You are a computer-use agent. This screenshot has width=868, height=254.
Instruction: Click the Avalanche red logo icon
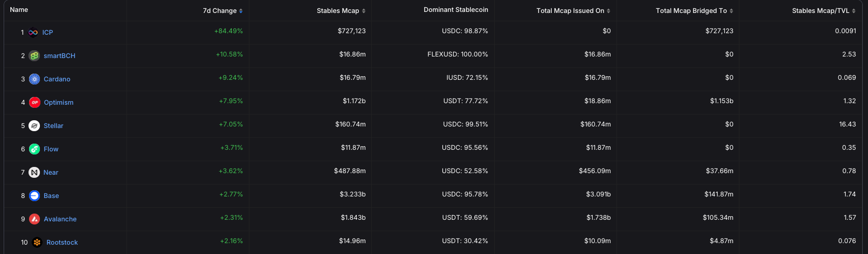tap(34, 219)
